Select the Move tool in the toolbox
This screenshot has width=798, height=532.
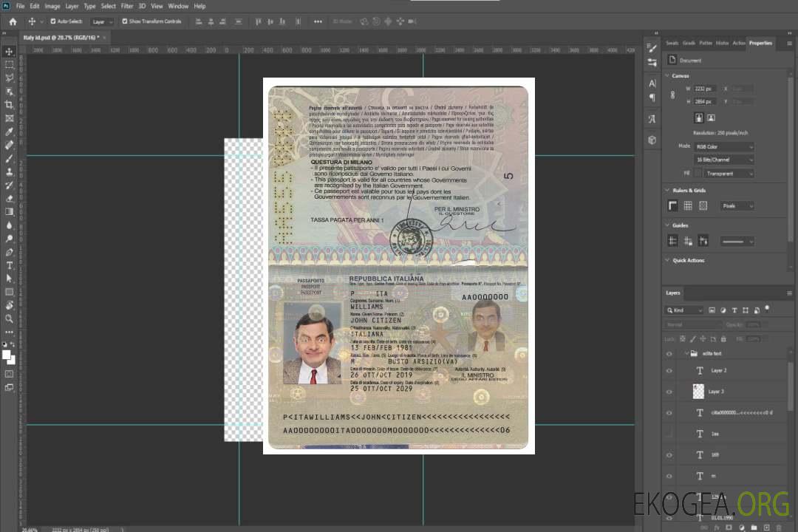[x=9, y=52]
